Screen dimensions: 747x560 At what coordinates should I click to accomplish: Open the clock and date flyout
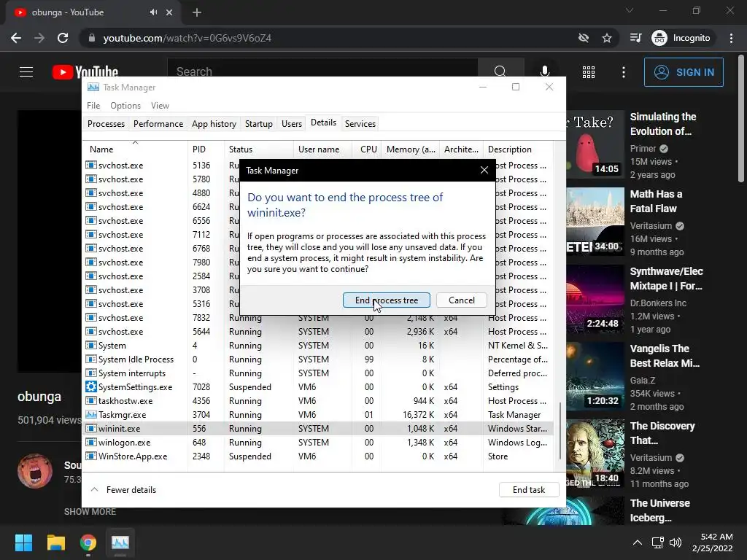(712, 542)
